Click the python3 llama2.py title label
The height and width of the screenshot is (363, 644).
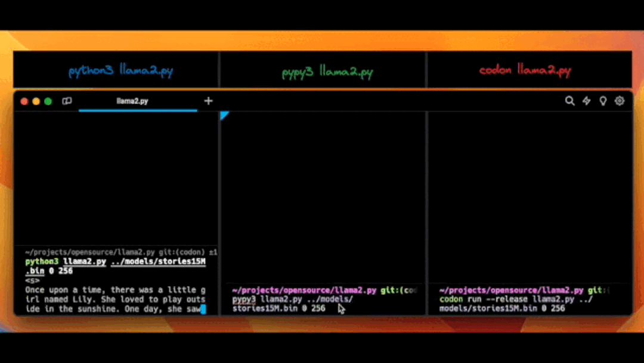click(x=120, y=70)
